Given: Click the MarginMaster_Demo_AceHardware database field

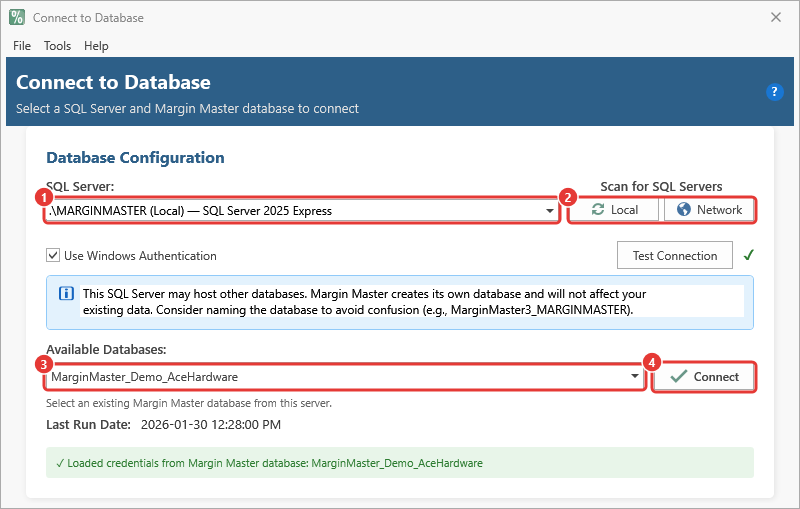Looking at the screenshot, I should 345,377.
